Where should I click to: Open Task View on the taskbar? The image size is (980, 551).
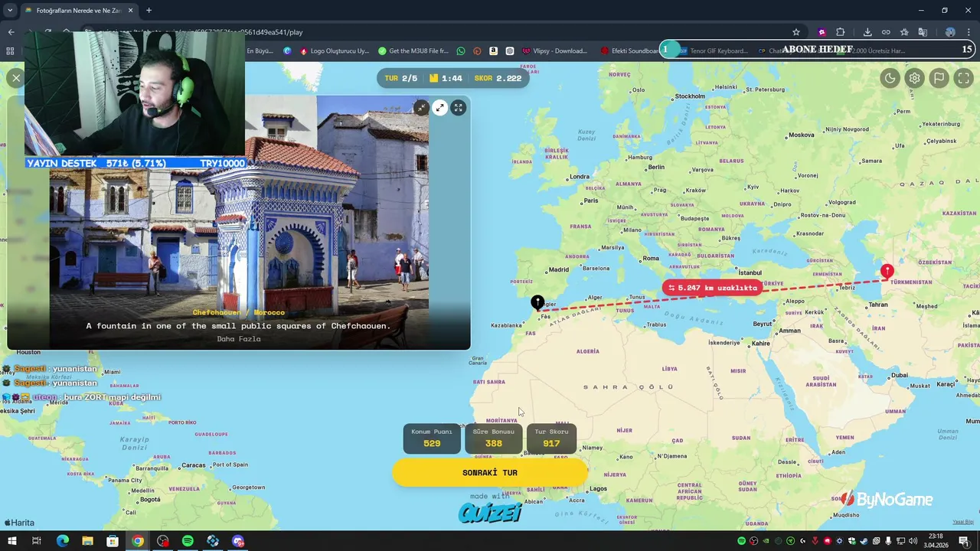coord(36,541)
